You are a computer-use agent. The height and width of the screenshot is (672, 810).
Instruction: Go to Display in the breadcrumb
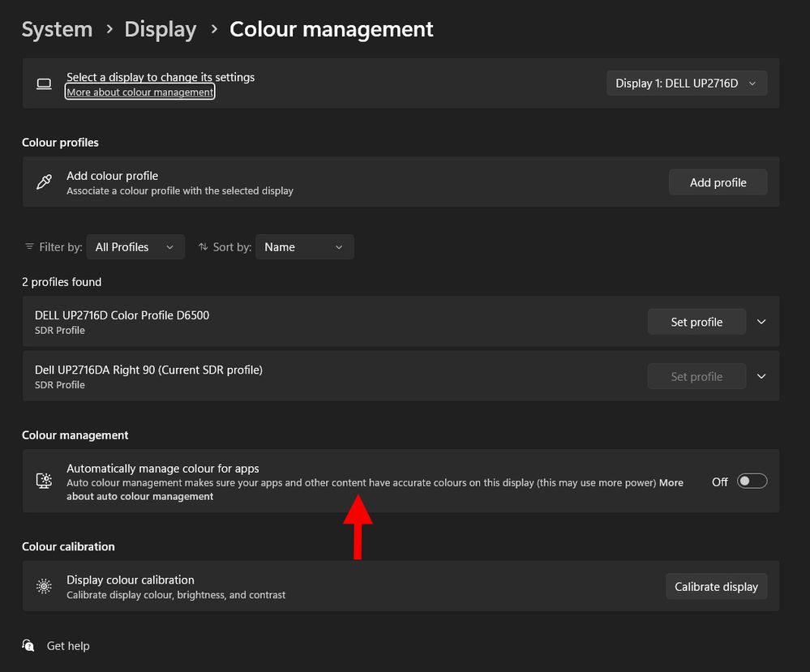click(x=160, y=30)
